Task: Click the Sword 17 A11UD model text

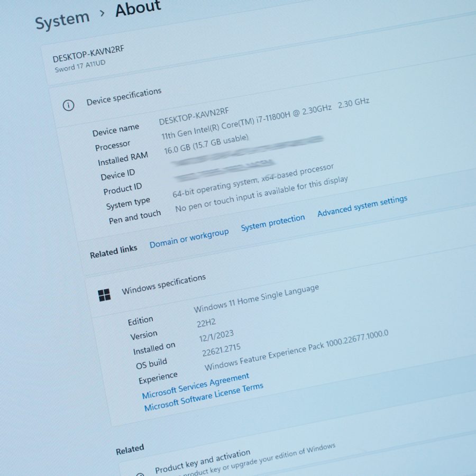Action: tap(80, 66)
